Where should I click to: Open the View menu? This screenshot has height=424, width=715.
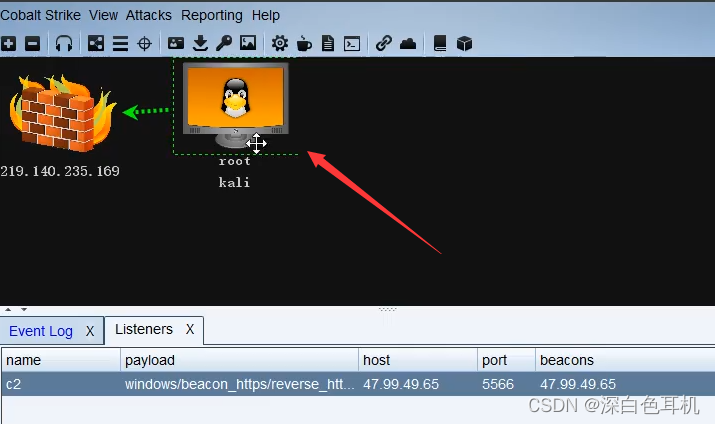point(104,15)
